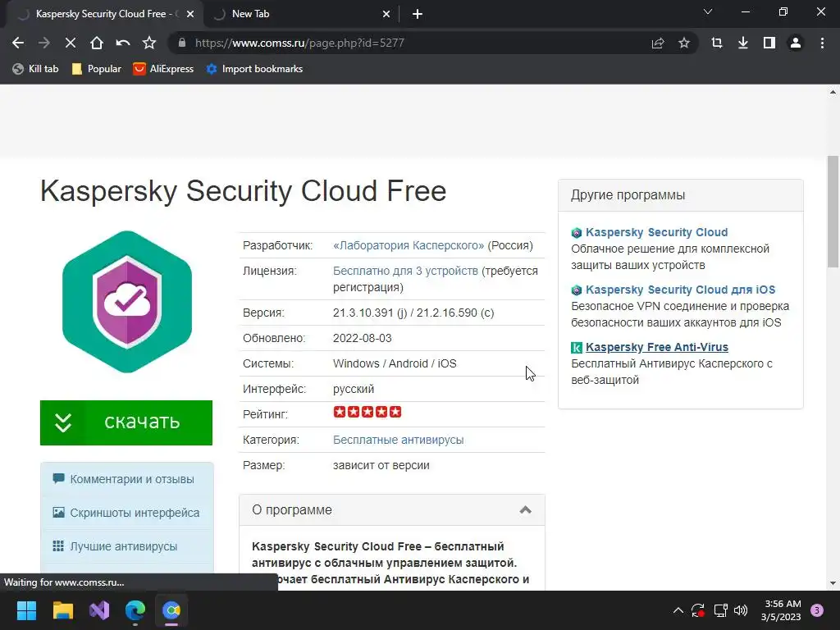This screenshot has width=840, height=630.
Task: Open the AliExpress bookmark
Action: click(x=163, y=69)
